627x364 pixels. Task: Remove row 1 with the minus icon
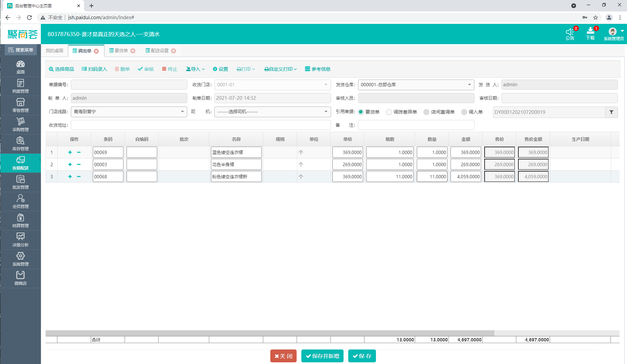[x=79, y=152]
